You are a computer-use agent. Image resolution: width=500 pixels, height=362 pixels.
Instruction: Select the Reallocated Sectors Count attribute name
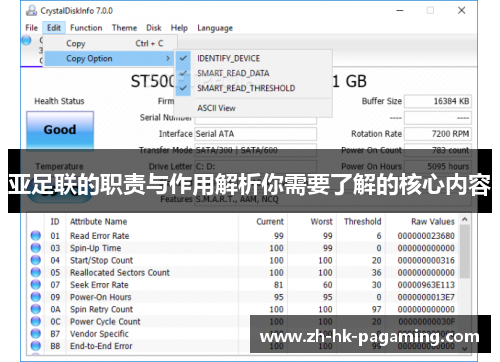[x=120, y=273]
